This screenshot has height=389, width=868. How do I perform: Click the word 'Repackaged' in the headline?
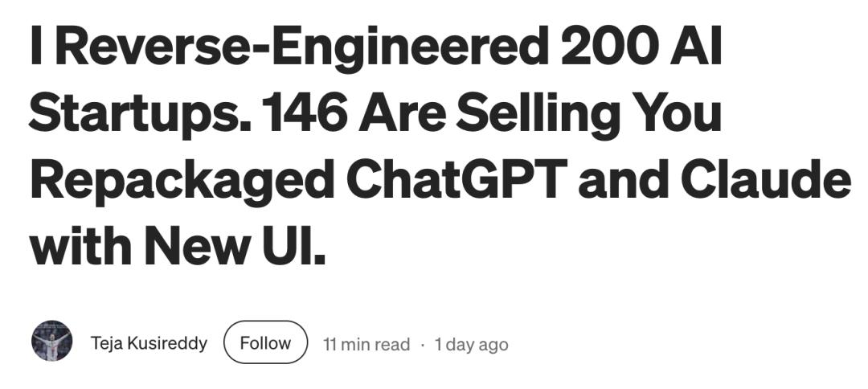point(181,182)
